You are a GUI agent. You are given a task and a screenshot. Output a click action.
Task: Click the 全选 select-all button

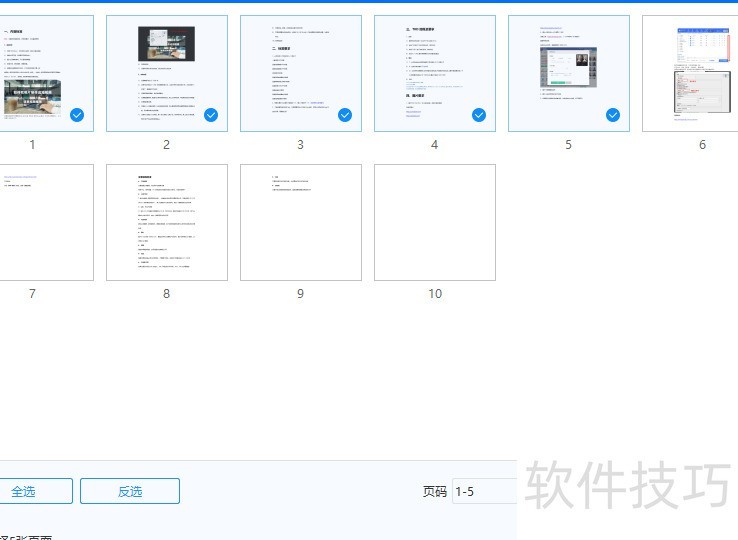36,491
